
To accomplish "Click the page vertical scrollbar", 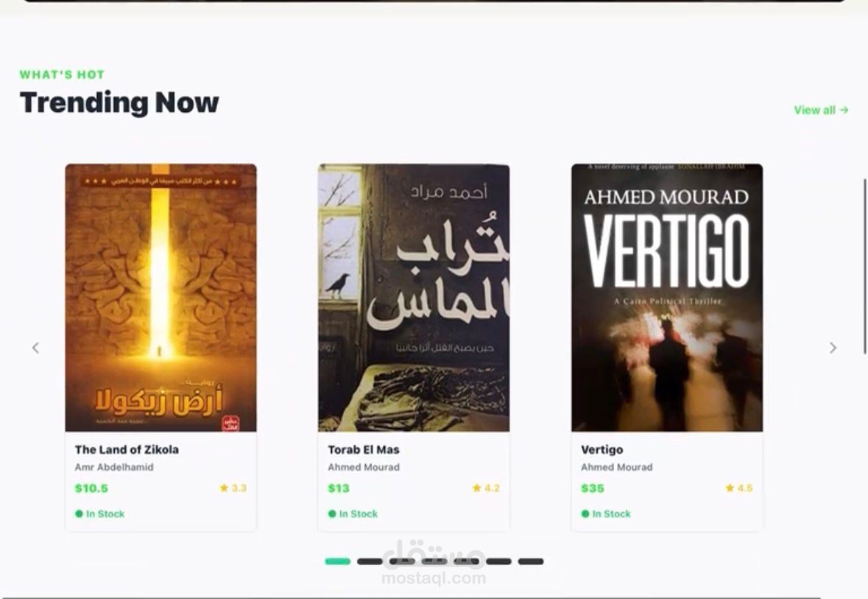I will pyautogui.click(x=864, y=266).
